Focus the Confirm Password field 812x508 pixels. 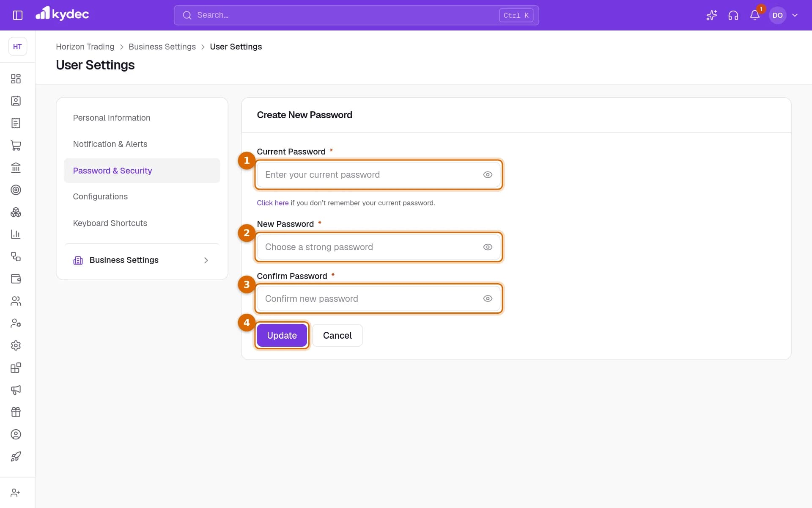click(379, 299)
